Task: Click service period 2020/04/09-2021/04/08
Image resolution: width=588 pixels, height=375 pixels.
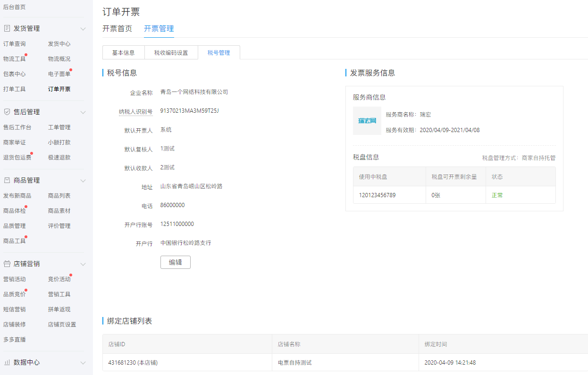Action: pyautogui.click(x=450, y=130)
